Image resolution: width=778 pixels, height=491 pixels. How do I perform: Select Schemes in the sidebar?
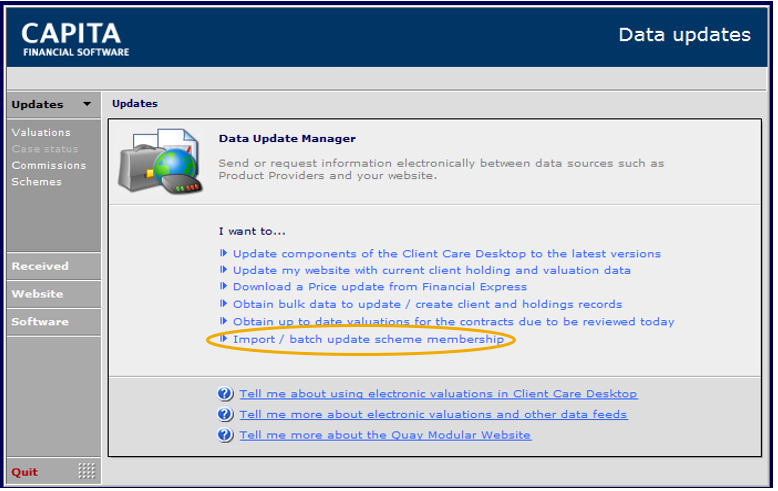point(37,182)
